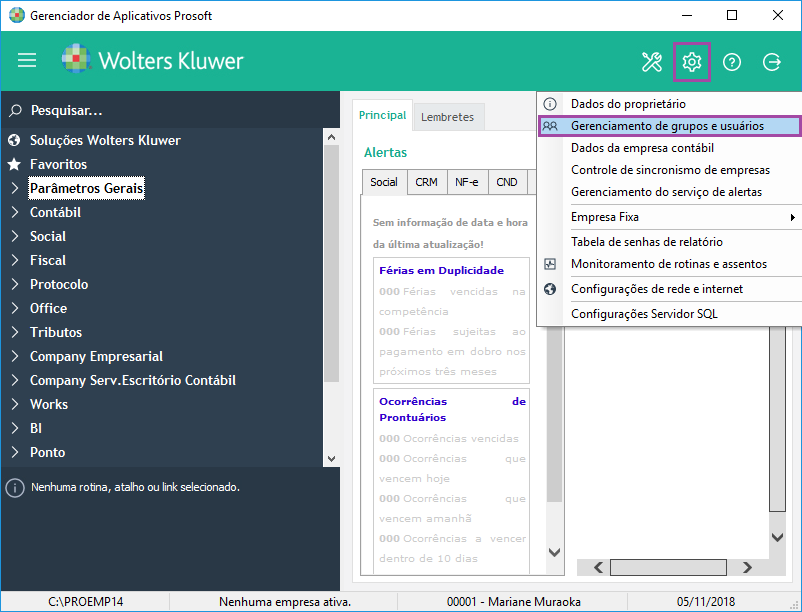This screenshot has width=802, height=612.
Task: Click the globe icon beside Configurações de rede
Action: [x=550, y=289]
